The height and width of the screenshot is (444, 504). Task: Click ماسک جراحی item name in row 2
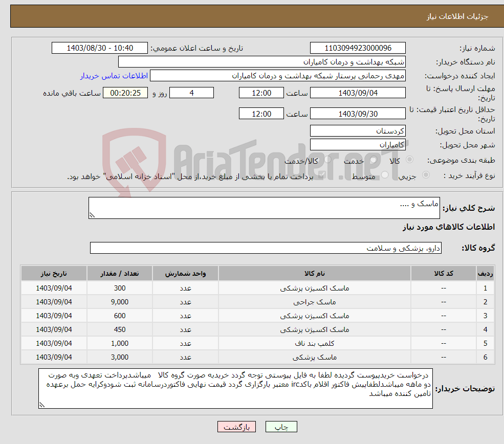[x=315, y=302]
